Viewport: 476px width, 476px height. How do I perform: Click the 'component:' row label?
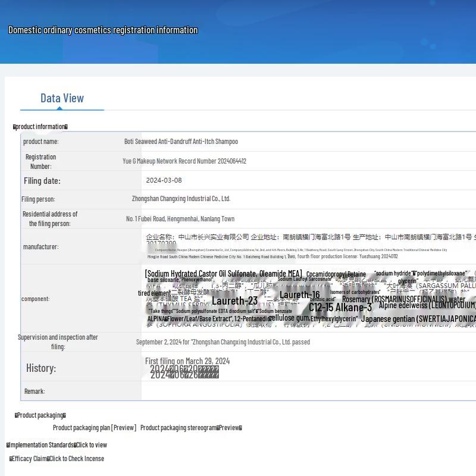(x=36, y=299)
